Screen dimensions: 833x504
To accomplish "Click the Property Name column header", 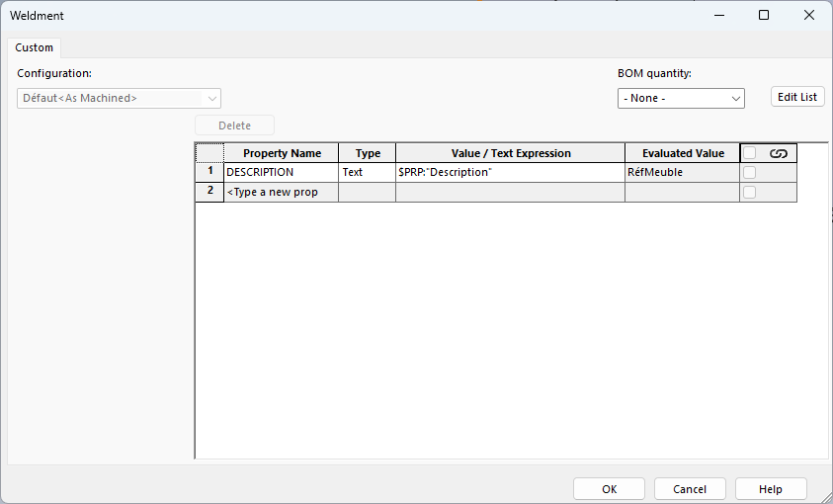I will (x=282, y=153).
